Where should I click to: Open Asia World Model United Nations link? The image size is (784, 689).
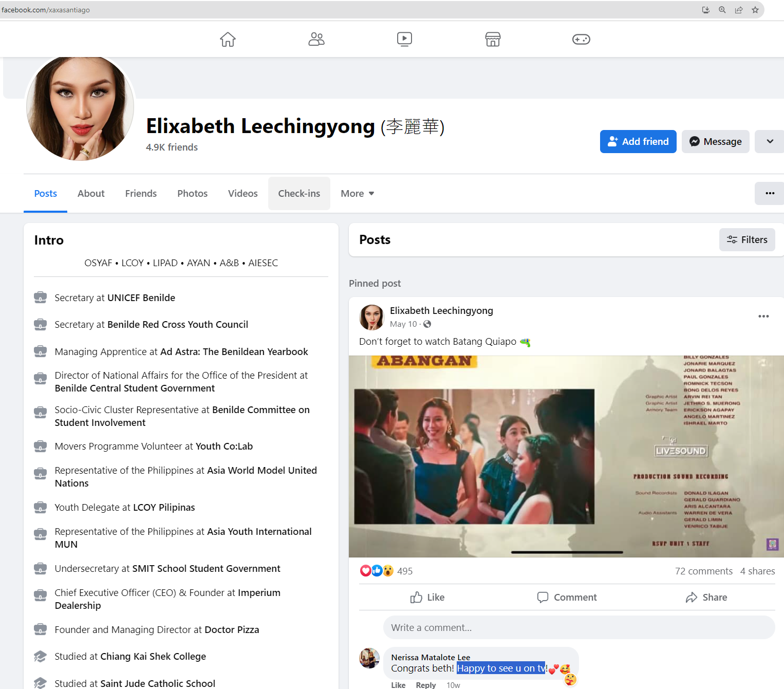pyautogui.click(x=186, y=477)
